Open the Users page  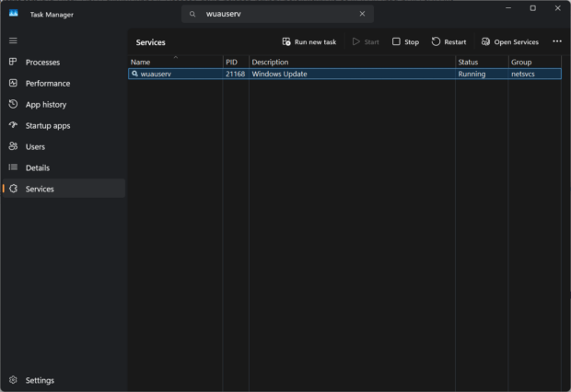pyautogui.click(x=35, y=146)
